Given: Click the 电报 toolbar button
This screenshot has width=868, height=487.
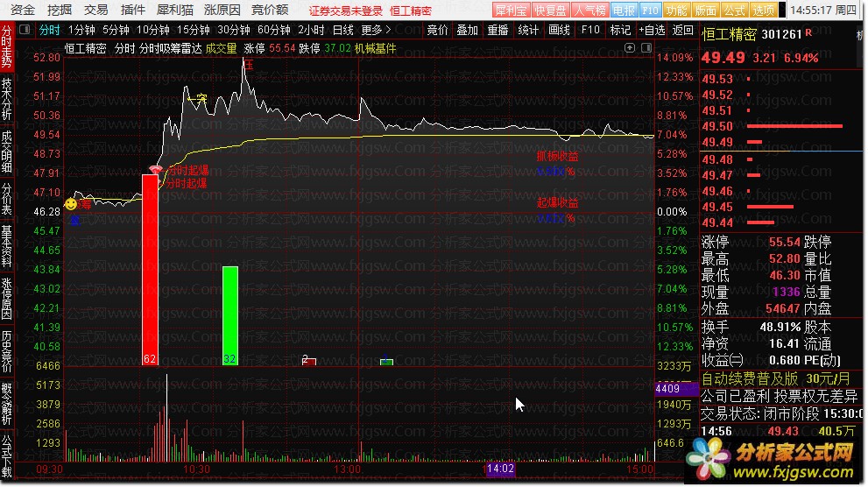Looking at the screenshot, I should 624,11.
